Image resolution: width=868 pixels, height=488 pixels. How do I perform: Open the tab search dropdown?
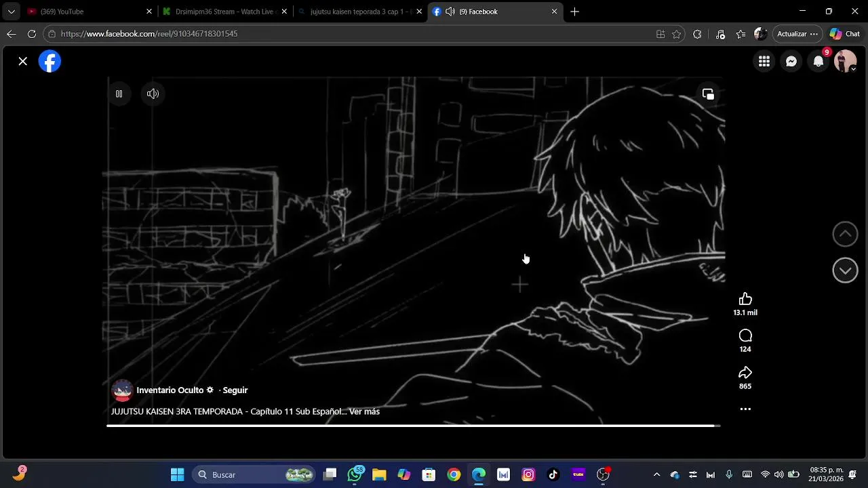click(x=11, y=12)
